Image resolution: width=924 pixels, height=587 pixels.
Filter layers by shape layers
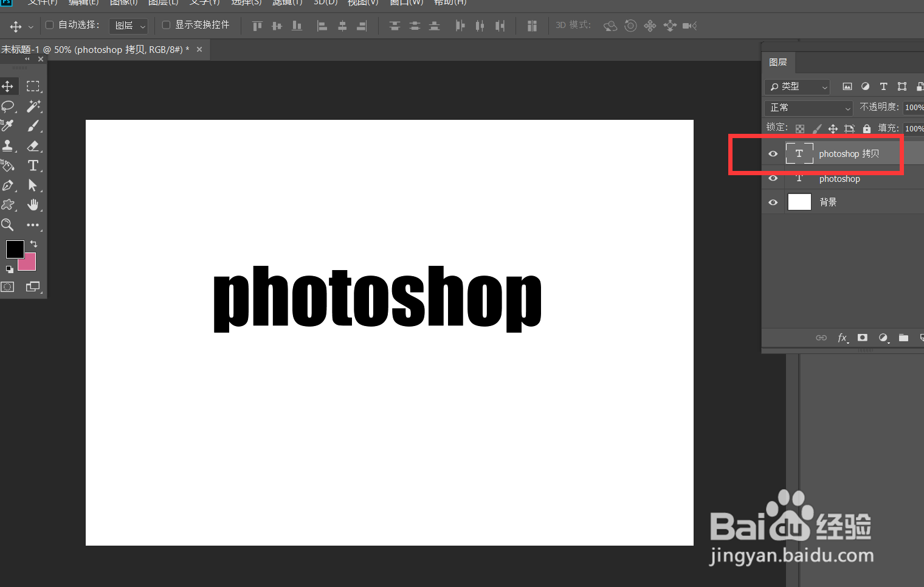click(x=902, y=86)
